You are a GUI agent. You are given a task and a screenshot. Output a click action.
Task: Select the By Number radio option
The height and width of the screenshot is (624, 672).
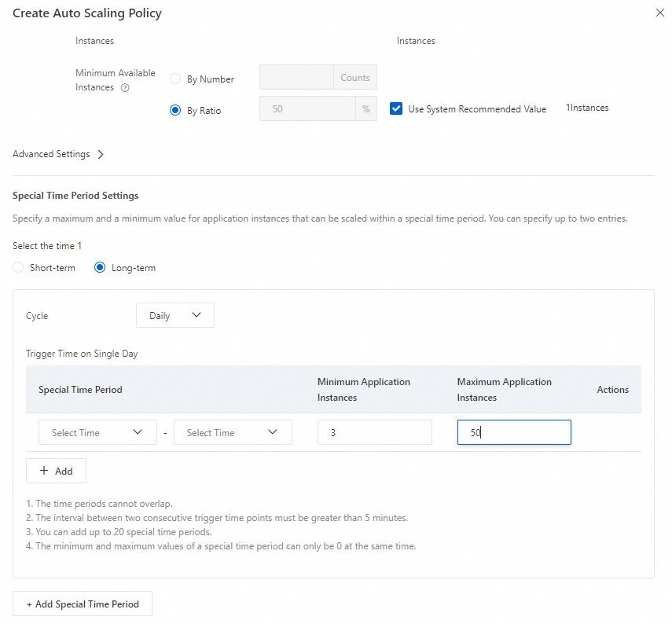pos(176,79)
